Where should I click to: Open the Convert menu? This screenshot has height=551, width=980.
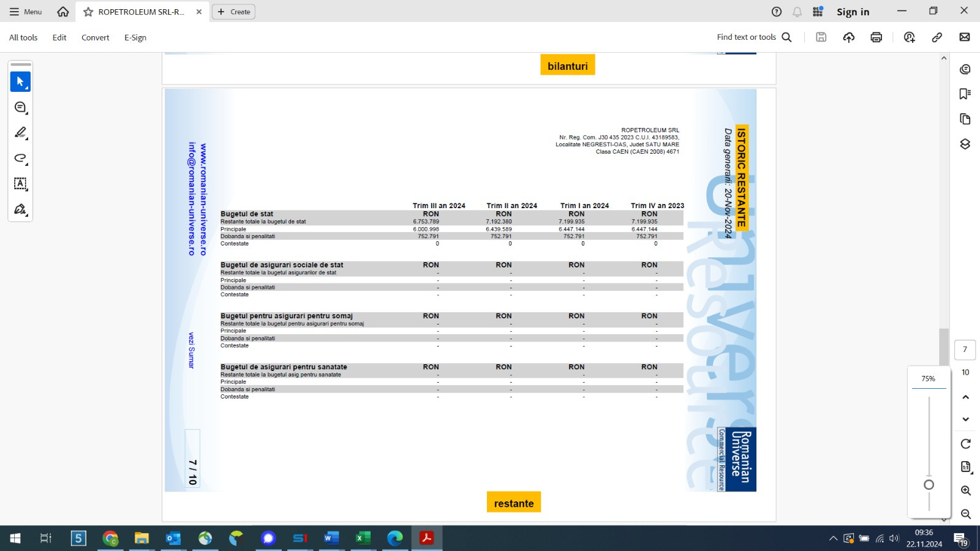[95, 37]
